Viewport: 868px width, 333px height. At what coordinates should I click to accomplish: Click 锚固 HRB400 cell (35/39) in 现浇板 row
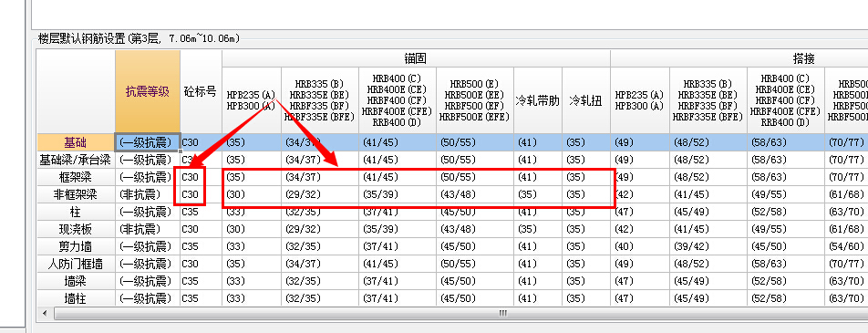point(398,229)
